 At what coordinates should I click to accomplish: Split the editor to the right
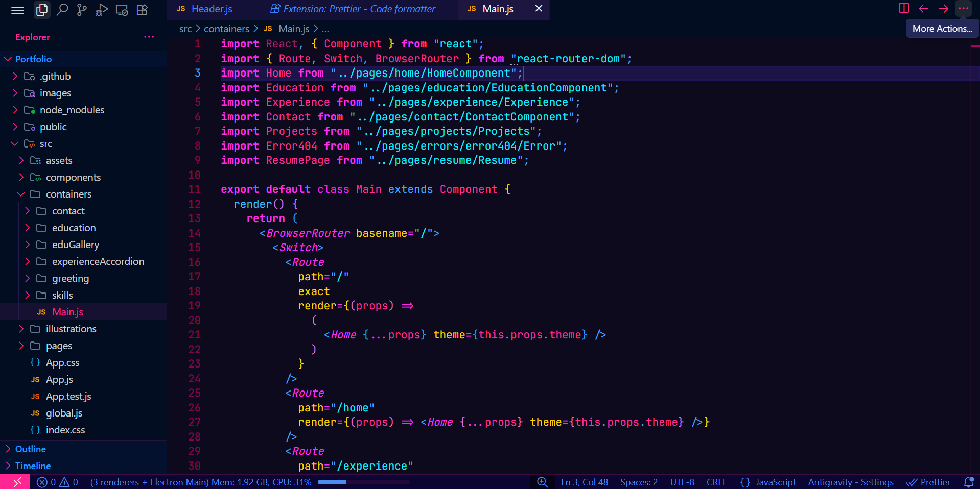(x=904, y=8)
